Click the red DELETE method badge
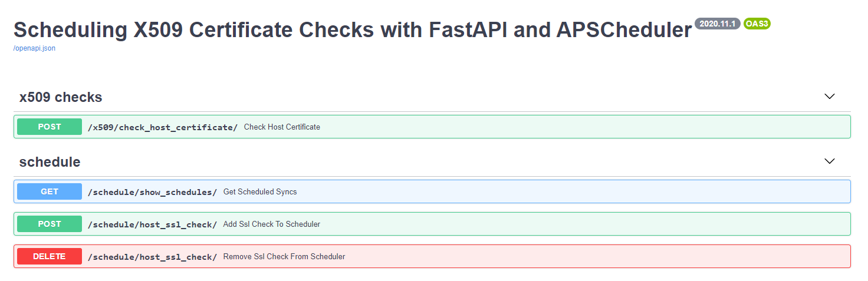Viewport: 868px width, 281px height. pyautogui.click(x=50, y=256)
